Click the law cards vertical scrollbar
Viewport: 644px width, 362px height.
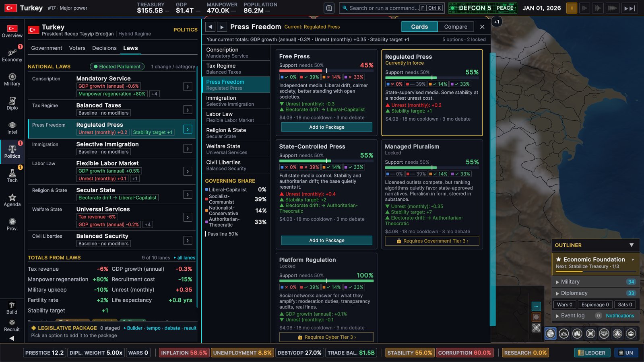[x=493, y=189]
